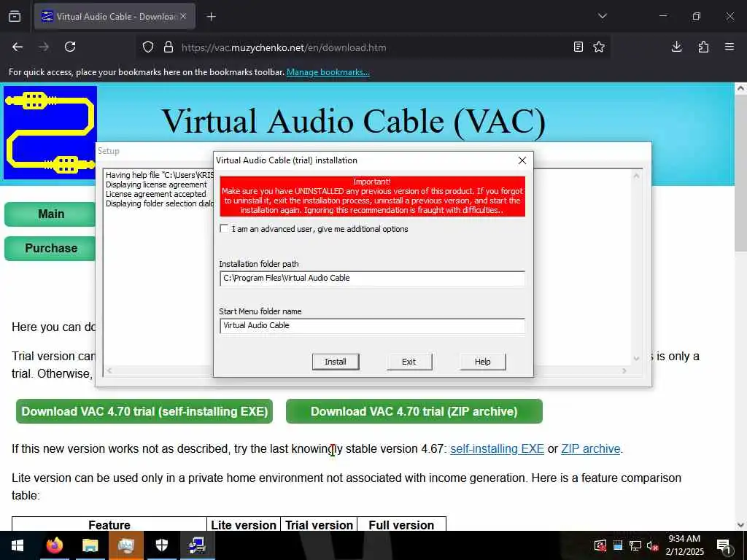Go forward with the browser forward arrow
747x560 pixels.
coord(44,47)
